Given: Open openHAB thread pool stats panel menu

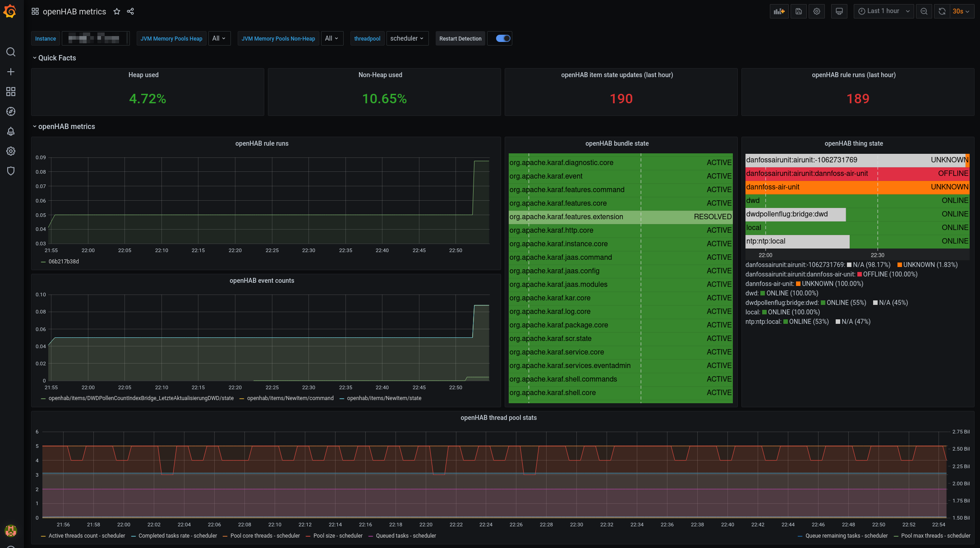Looking at the screenshot, I should point(498,418).
